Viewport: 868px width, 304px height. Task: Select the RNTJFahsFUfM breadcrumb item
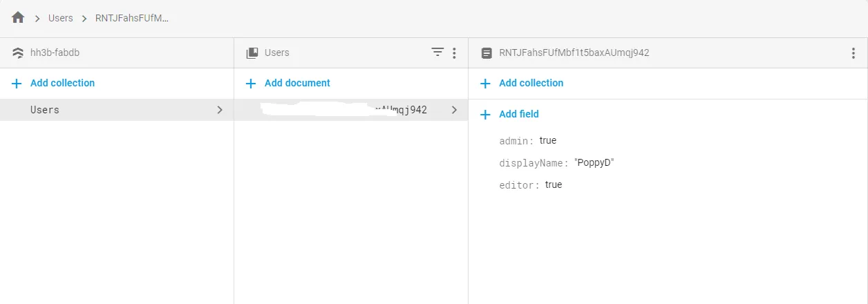click(x=132, y=18)
